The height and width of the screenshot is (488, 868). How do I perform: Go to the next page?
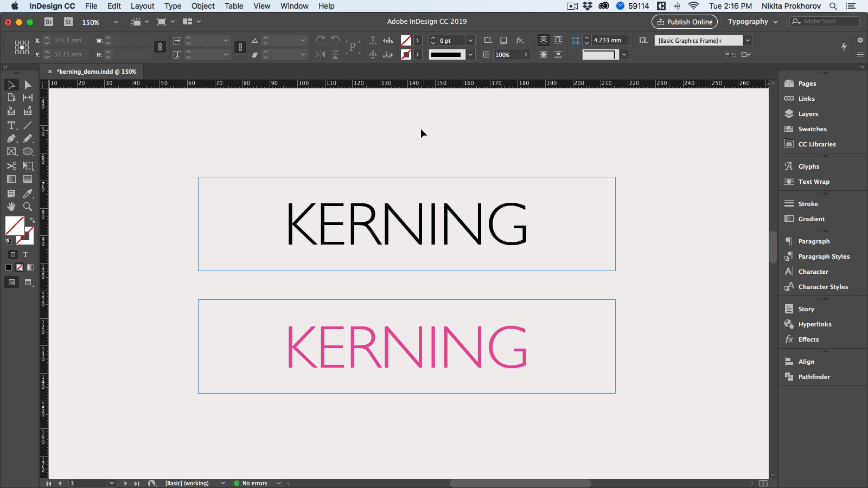125,483
